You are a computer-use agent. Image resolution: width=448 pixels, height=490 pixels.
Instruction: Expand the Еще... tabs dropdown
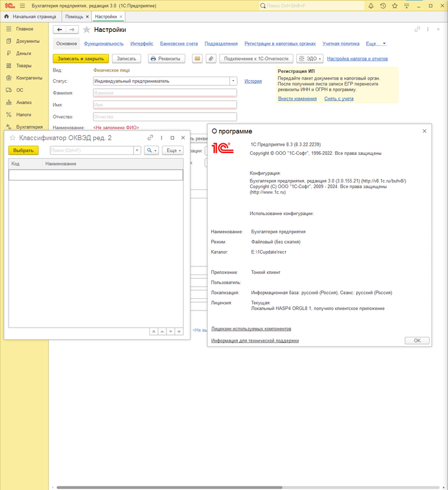376,43
